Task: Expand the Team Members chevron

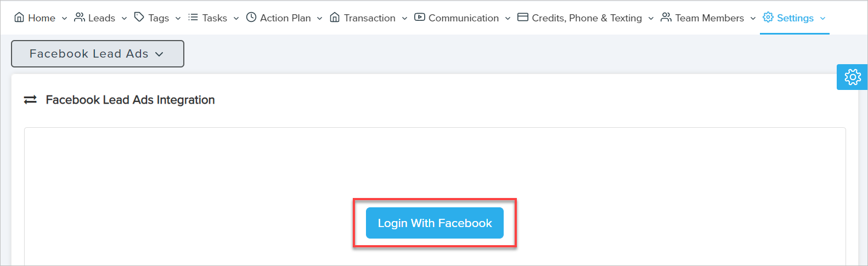Action: [x=753, y=19]
